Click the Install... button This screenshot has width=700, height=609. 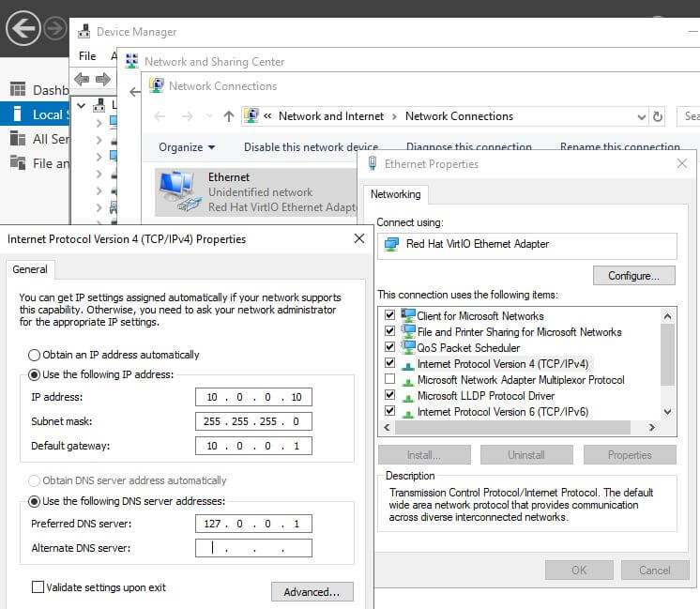[x=424, y=455]
